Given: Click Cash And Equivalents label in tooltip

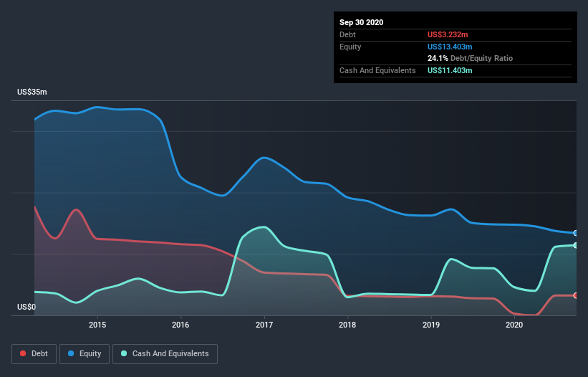Looking at the screenshot, I should pyautogui.click(x=377, y=70).
